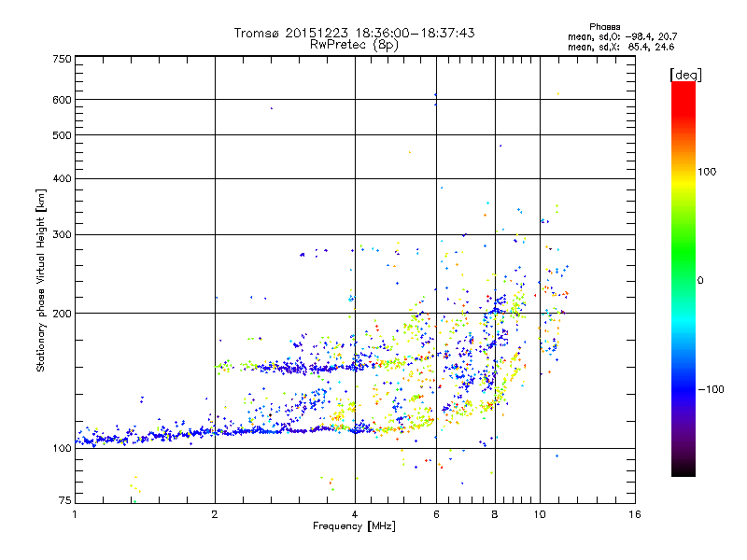This screenshot has height=560, width=747.
Task: Click the '[deg]' colorbar unit label
Action: click(x=685, y=75)
